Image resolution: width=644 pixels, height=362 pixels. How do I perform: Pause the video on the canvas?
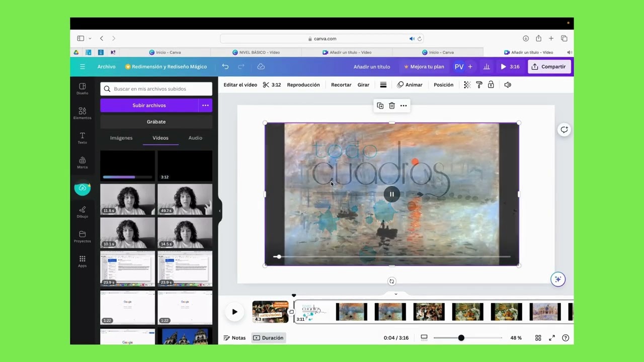click(x=392, y=194)
